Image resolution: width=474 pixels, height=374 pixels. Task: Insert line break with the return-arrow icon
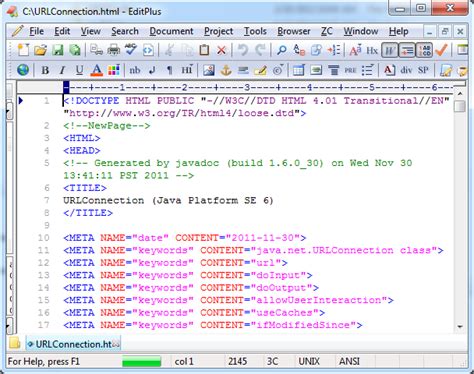click(x=152, y=70)
